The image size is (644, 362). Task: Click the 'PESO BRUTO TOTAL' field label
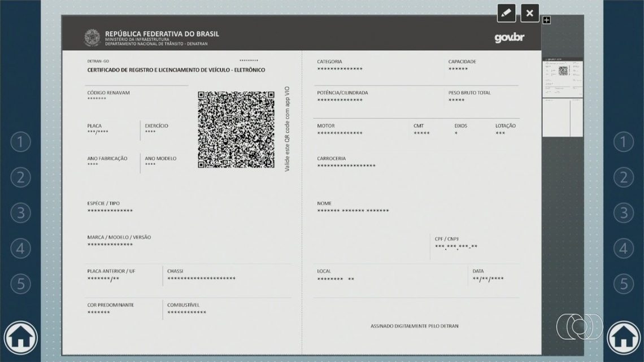point(469,93)
